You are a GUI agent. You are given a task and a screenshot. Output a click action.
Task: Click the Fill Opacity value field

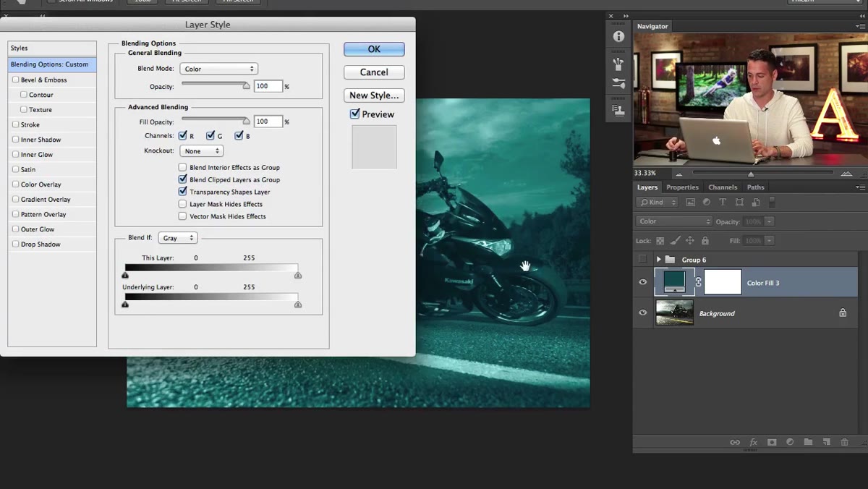pyautogui.click(x=268, y=122)
